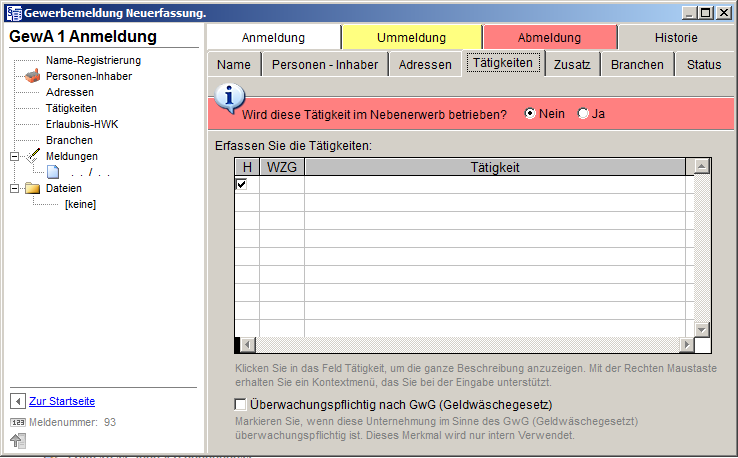738x458 pixels.
Task: Switch to the yellow Ummeldung tab
Action: [x=411, y=38]
